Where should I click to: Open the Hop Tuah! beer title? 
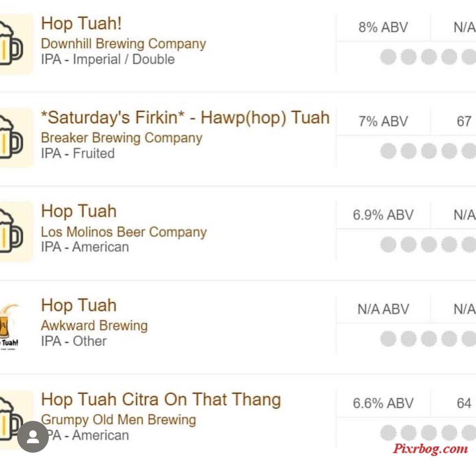coord(81,23)
